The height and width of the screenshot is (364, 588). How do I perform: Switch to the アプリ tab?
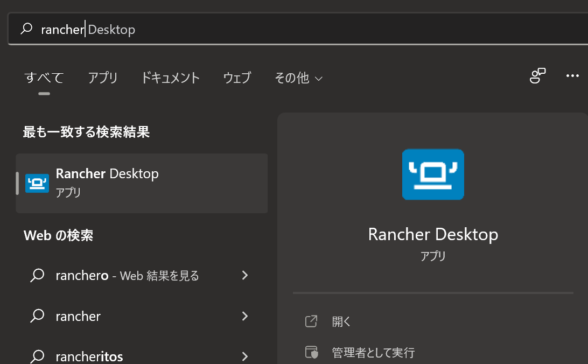103,78
